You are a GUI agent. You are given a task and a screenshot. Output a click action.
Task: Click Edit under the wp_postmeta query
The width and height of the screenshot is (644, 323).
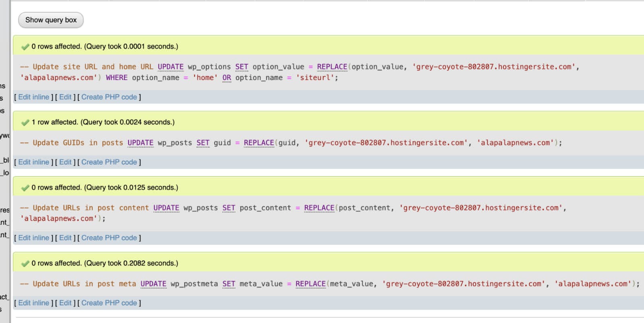tap(65, 303)
